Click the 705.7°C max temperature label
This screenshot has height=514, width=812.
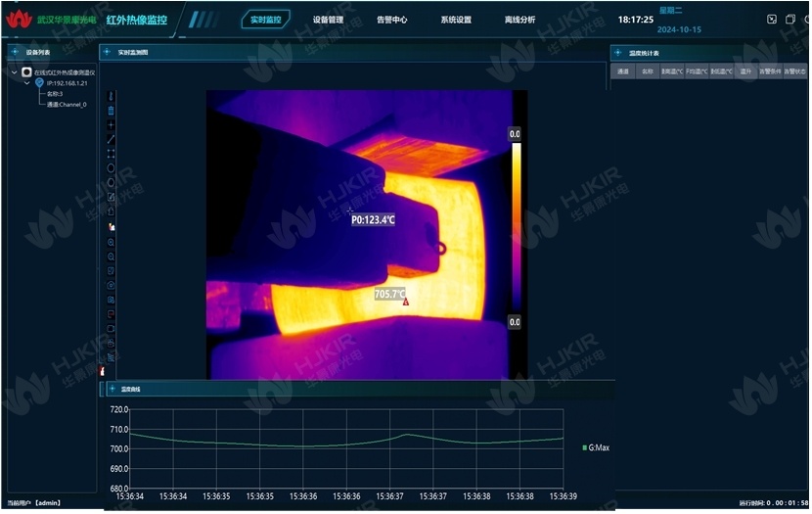coord(390,294)
